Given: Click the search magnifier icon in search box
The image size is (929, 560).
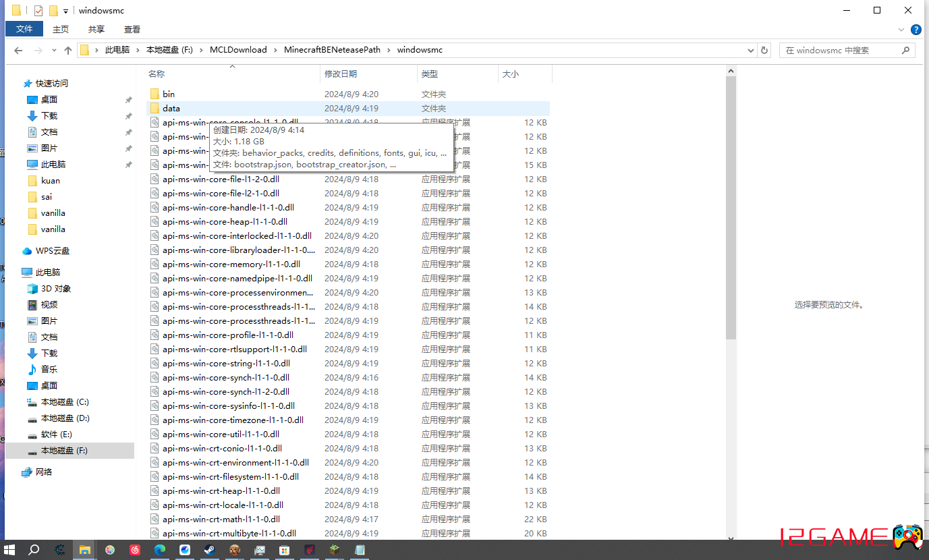Looking at the screenshot, I should click(x=905, y=50).
